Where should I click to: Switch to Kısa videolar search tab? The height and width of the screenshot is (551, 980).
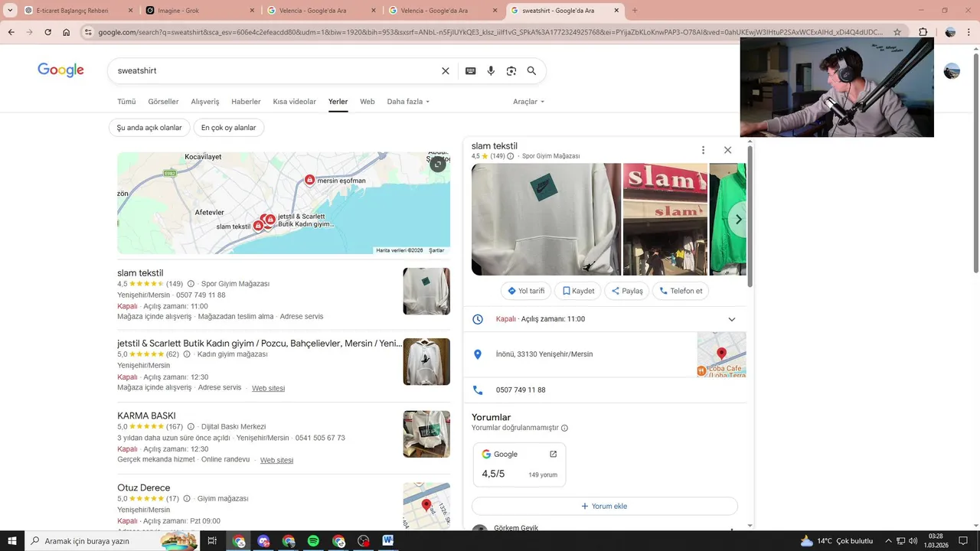click(x=294, y=102)
